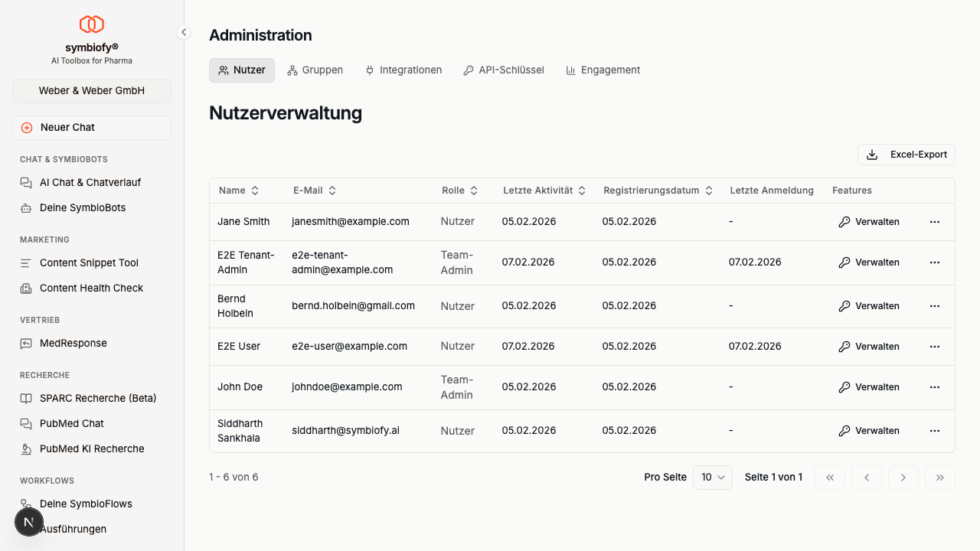Collapse the left sidebar with the chevron
Viewport: 980px width, 551px height.
click(184, 32)
